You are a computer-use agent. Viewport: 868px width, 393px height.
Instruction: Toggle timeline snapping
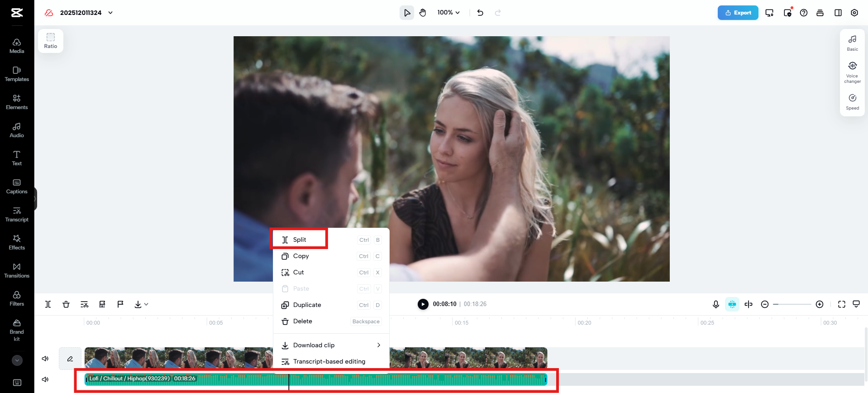[732, 304]
